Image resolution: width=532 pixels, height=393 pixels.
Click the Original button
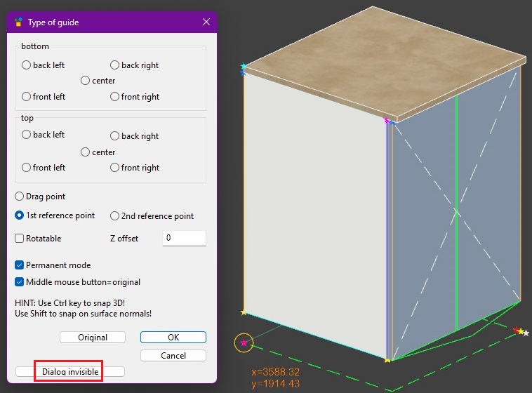pyautogui.click(x=93, y=338)
